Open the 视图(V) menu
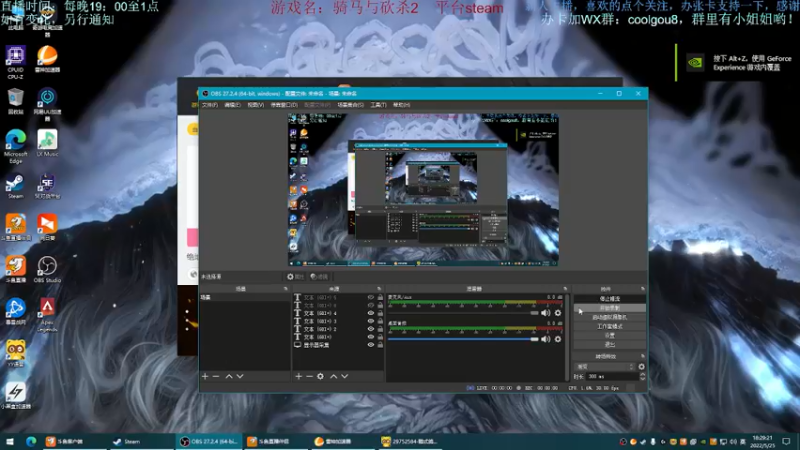Screen dimensions: 800x450 click(x=256, y=105)
